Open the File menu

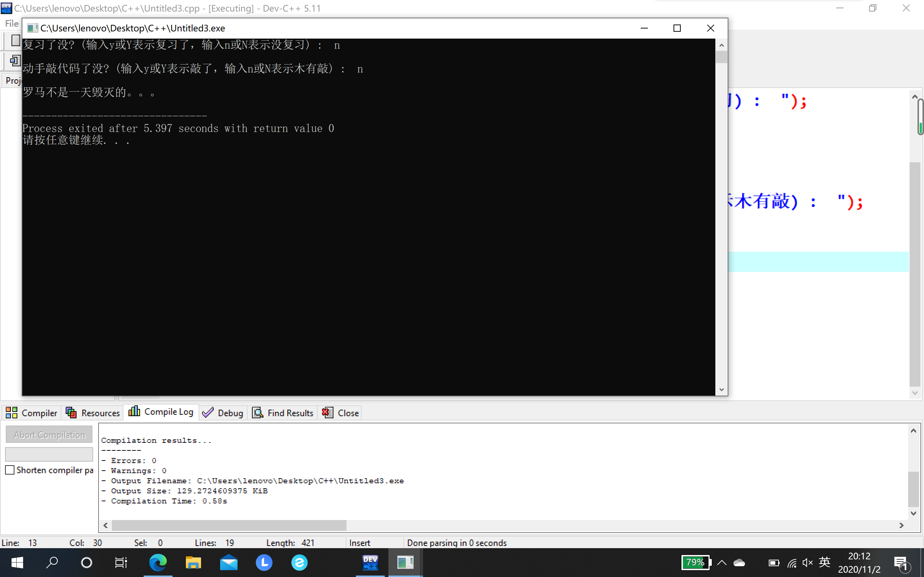coord(12,24)
